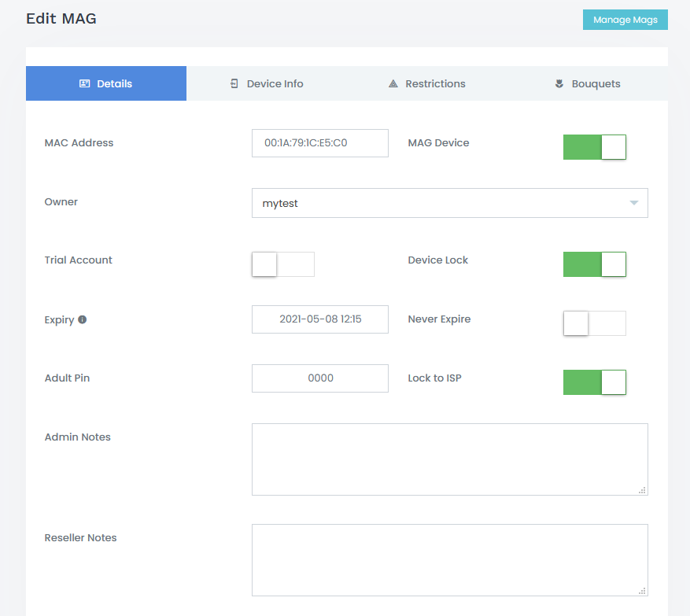Click the Expiry info icon
The height and width of the screenshot is (616, 690).
(x=83, y=320)
